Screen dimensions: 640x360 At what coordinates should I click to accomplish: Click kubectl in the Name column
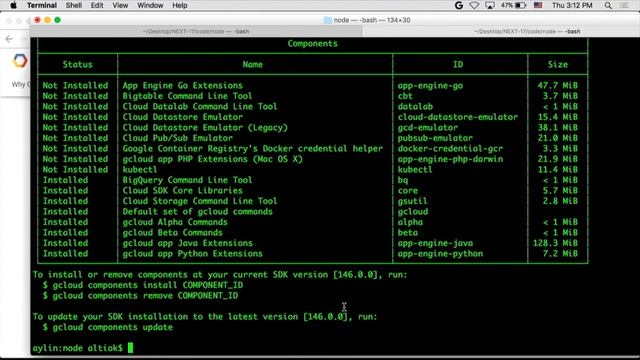[x=140, y=170]
